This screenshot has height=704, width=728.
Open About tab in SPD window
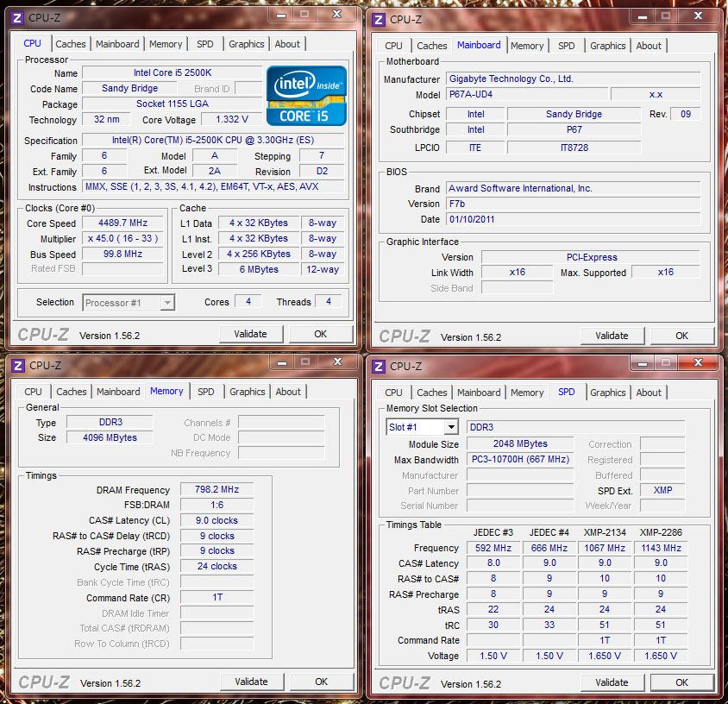pyautogui.click(x=649, y=393)
